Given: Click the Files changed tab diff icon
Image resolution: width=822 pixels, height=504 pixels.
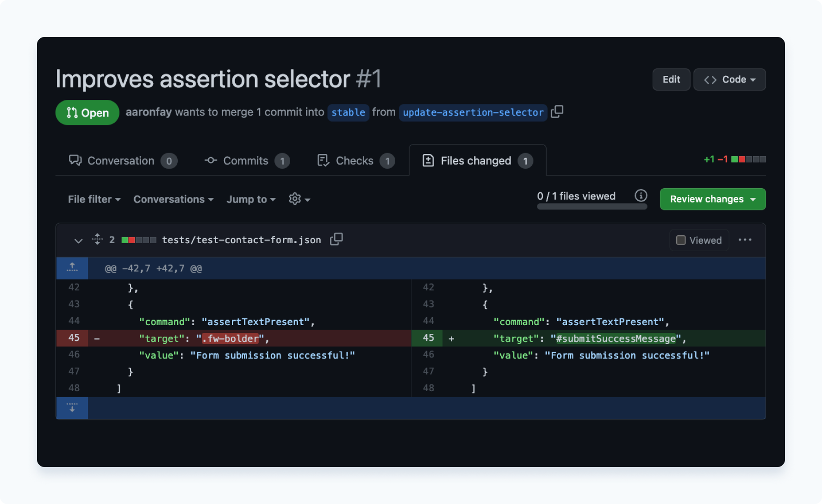Looking at the screenshot, I should click(x=428, y=160).
